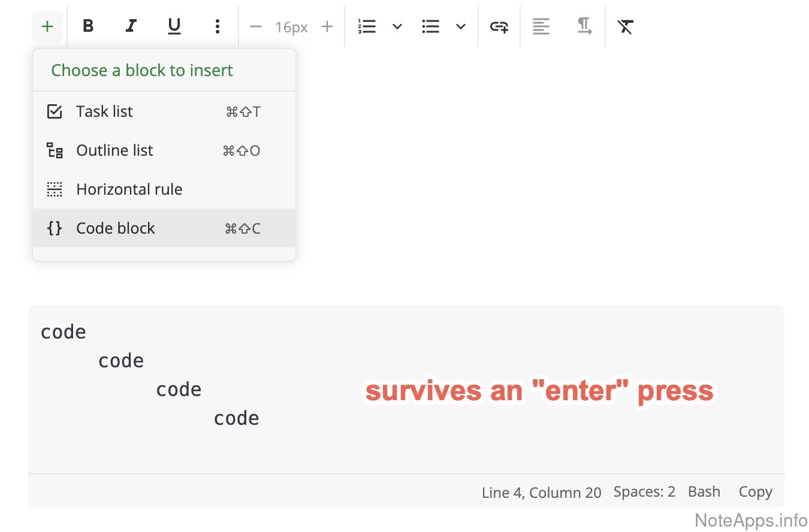Select Task list from the insert menu
The width and height of the screenshot is (809, 532).
click(104, 111)
